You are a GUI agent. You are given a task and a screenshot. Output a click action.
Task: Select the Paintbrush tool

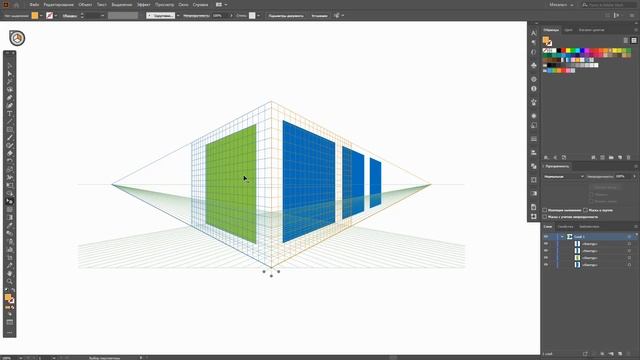9,138
